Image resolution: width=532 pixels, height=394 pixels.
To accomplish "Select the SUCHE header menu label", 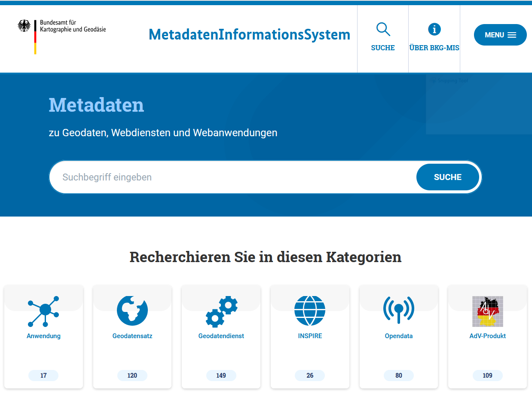I will pyautogui.click(x=383, y=48).
